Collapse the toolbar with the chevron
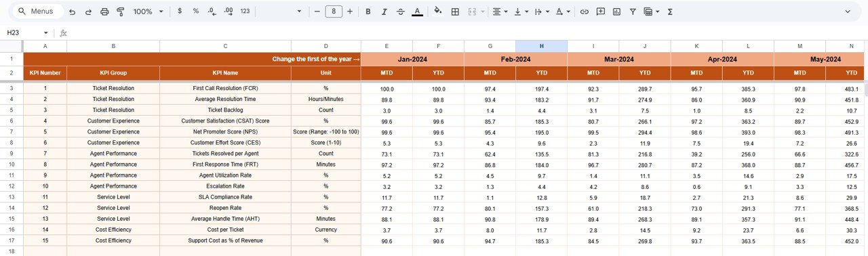Image resolution: width=868 pixels, height=256 pixels. (x=848, y=12)
